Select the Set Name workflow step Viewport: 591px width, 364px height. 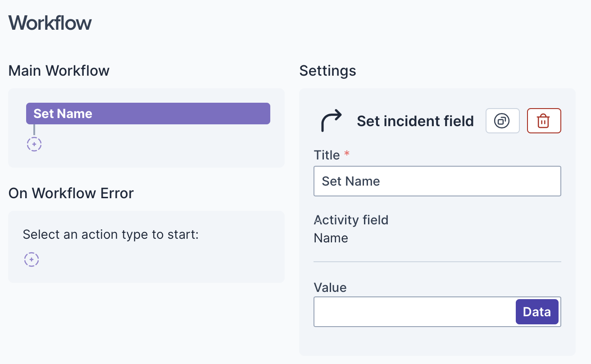click(148, 114)
